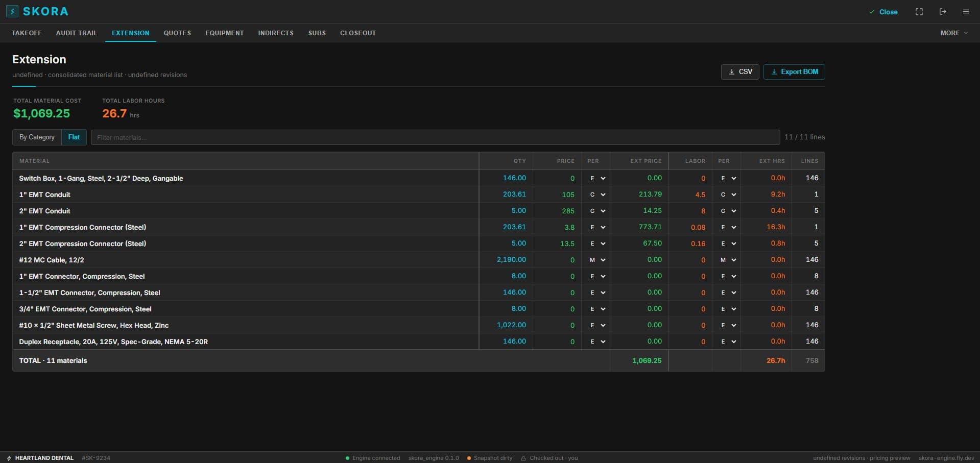Click total labor hours 26.7 value
The width and height of the screenshot is (980, 463).
click(x=114, y=113)
